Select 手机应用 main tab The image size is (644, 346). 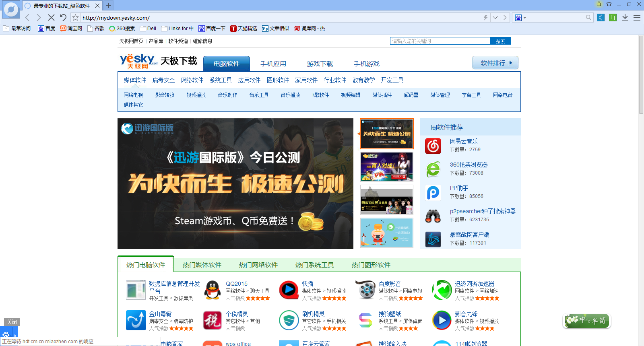273,64
